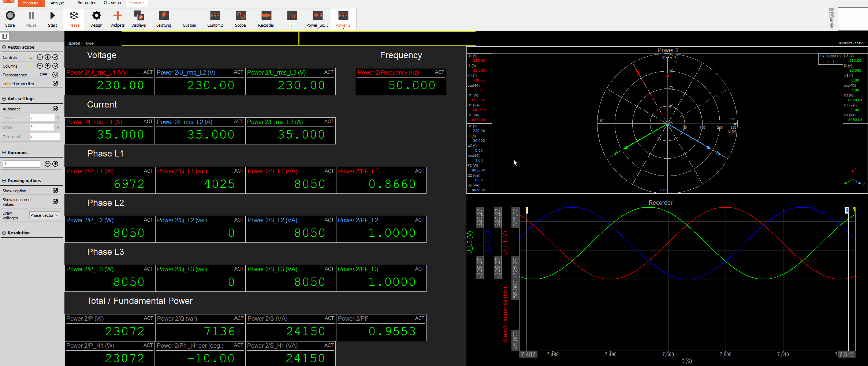This screenshot has height=366, width=868.
Task: Switch to the Custom2 display
Action: 215,19
